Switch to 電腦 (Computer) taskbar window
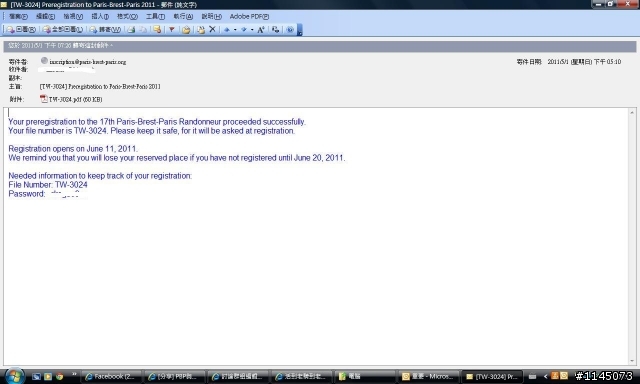Screen dimensions: 640x384 [364, 376]
